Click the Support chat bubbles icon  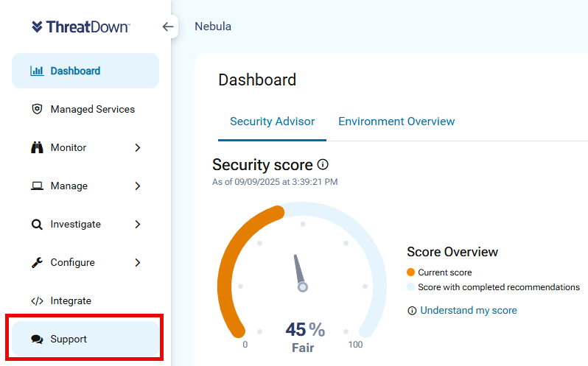point(37,339)
